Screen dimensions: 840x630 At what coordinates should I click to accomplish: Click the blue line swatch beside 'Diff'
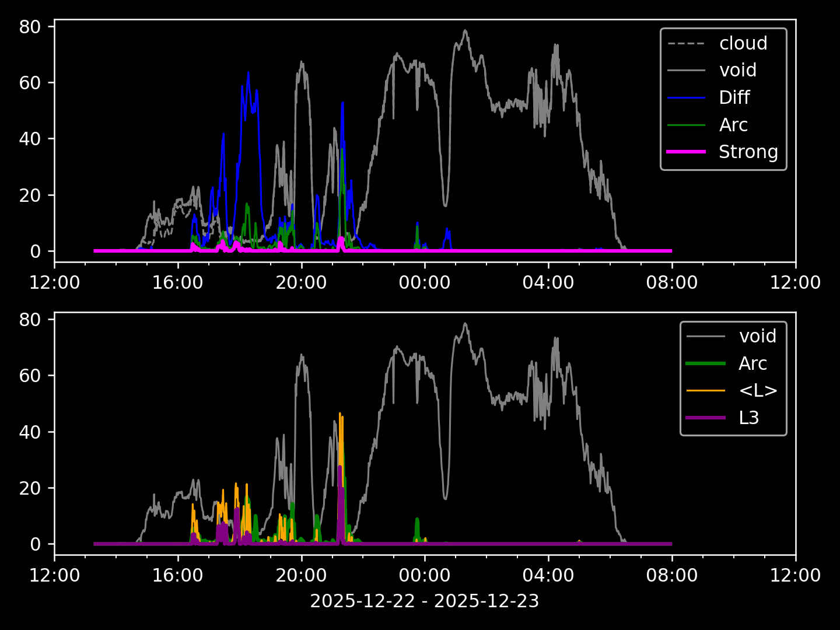[x=686, y=97]
